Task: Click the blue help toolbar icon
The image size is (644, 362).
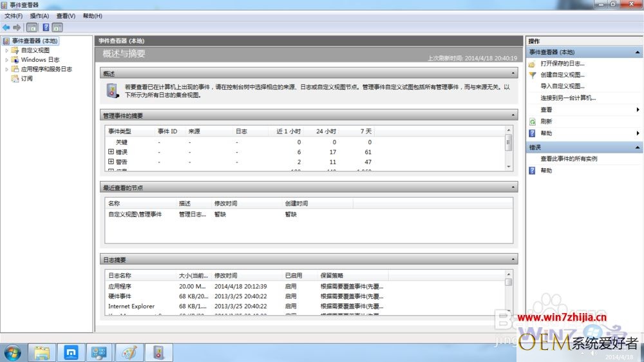Action: (x=46, y=28)
